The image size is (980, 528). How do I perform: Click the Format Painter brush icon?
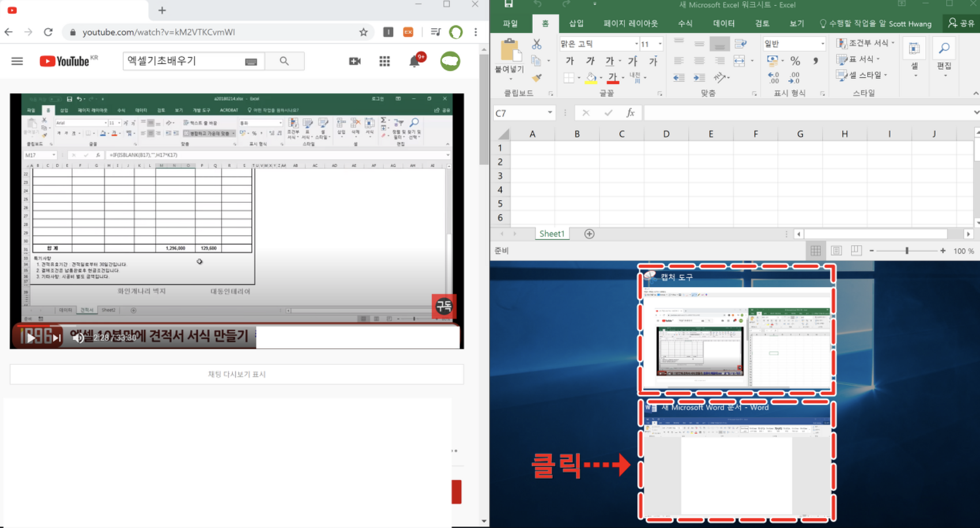click(537, 77)
